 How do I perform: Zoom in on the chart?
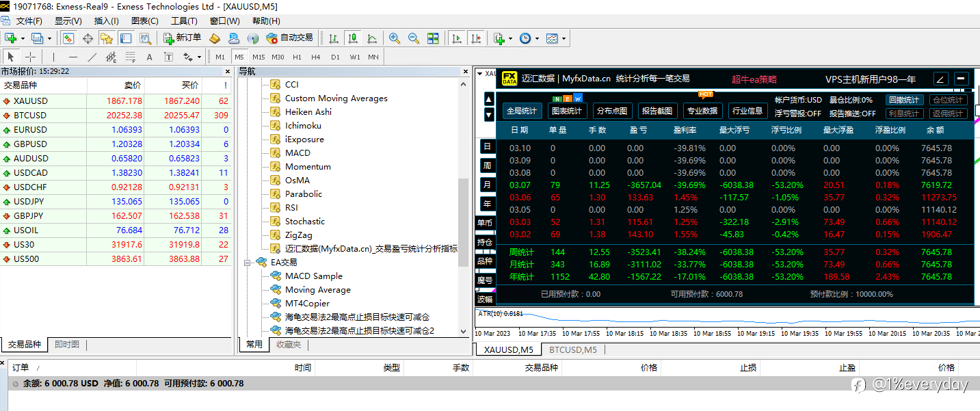click(395, 38)
